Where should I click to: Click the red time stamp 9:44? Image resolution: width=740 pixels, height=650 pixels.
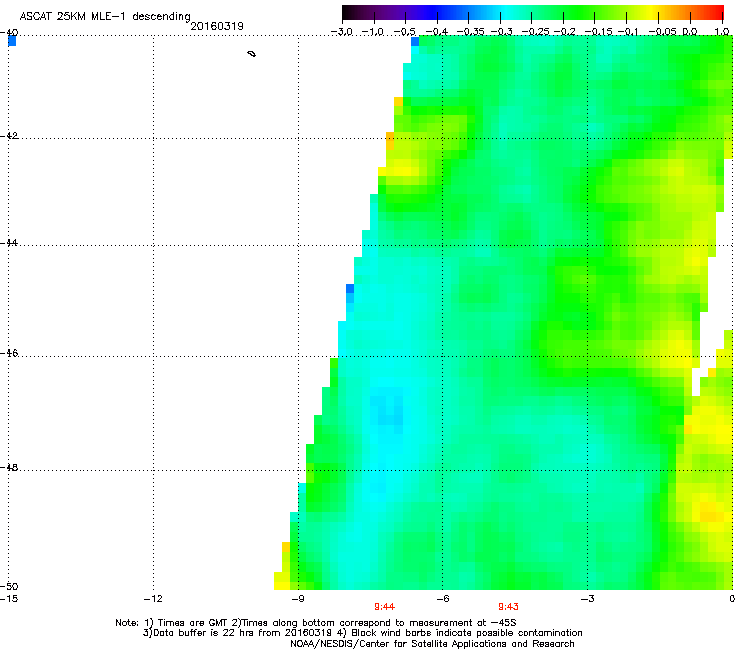385,607
